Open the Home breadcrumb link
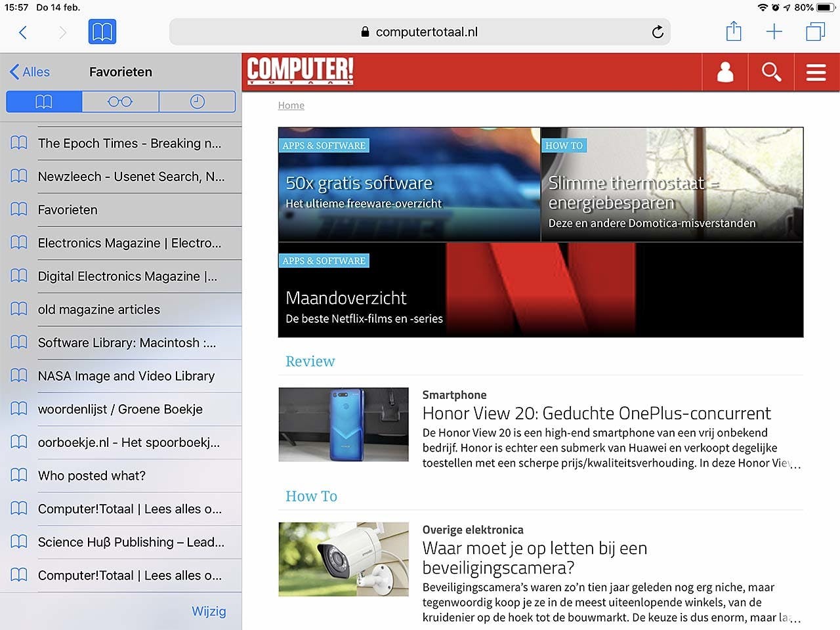This screenshot has width=840, height=630. (291, 105)
